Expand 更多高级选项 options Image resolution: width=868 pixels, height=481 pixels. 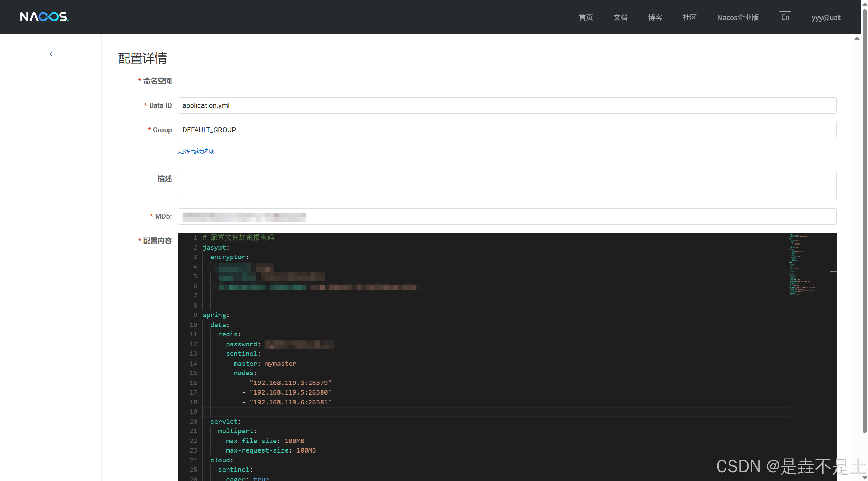(x=196, y=151)
